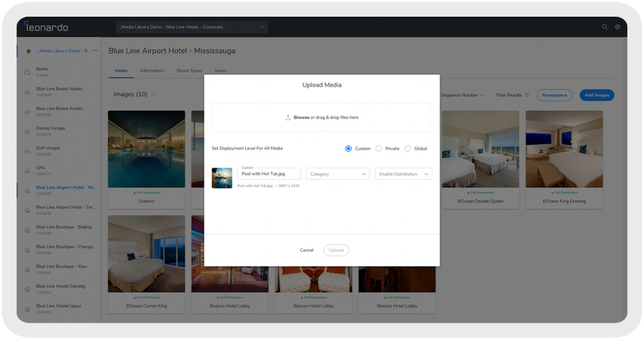Click the upload arrow icon in drop zone
This screenshot has width=644, height=340.
(288, 117)
